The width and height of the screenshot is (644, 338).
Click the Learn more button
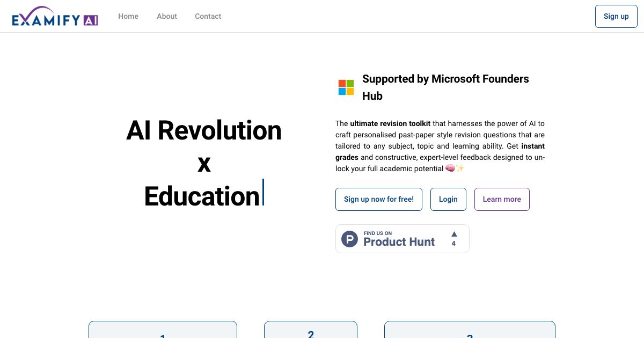point(502,199)
